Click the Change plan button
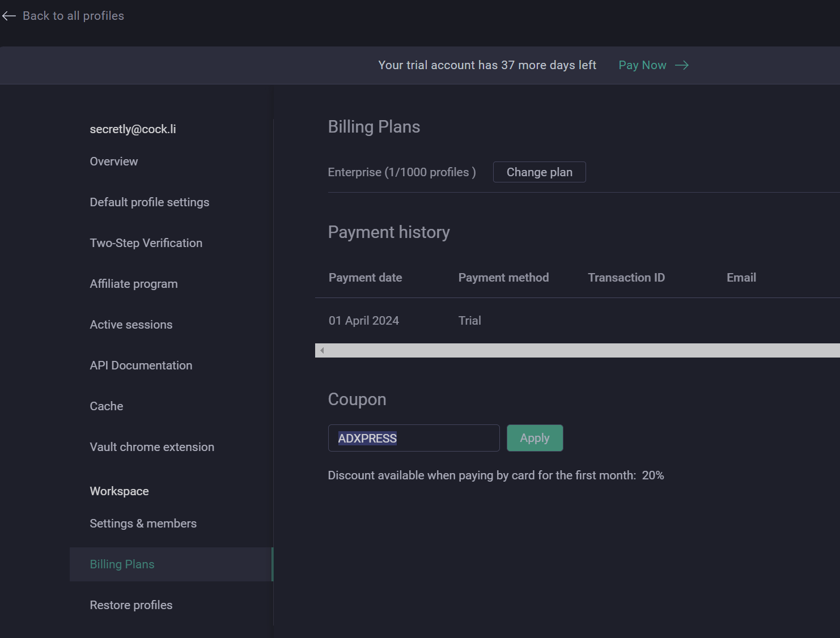Screen dimensions: 840x638 click(539, 172)
